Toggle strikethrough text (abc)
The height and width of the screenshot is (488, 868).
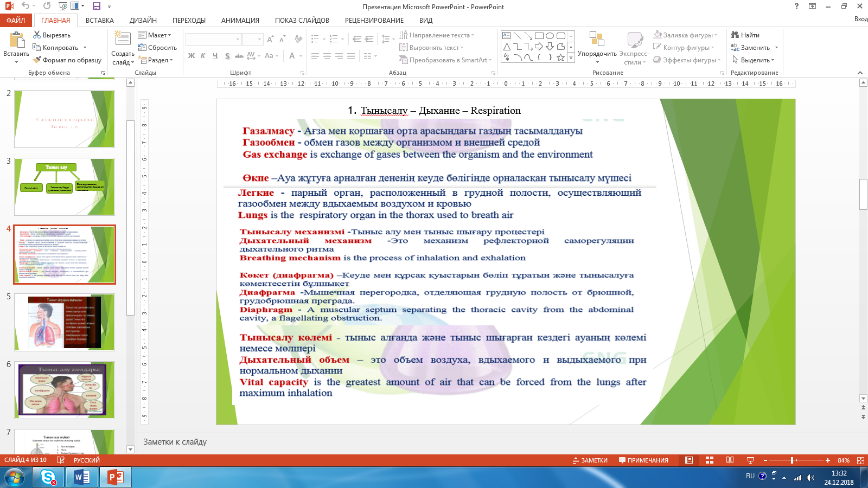coord(239,56)
